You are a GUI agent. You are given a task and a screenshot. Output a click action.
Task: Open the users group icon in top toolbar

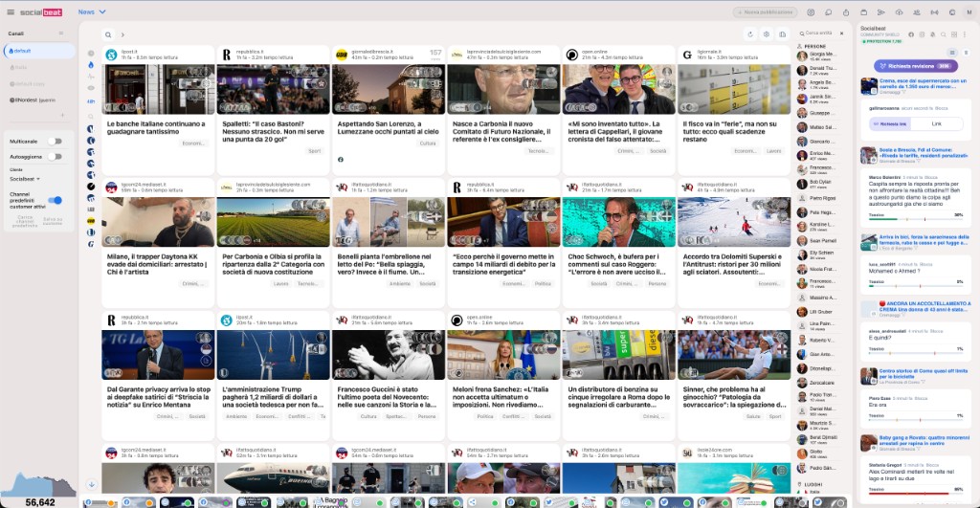pos(917,11)
